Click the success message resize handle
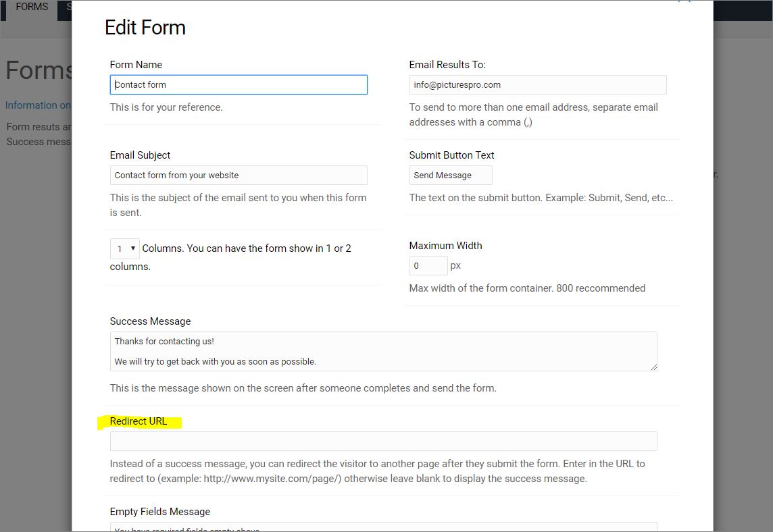Viewport: 773px width, 532px height. click(x=653, y=367)
